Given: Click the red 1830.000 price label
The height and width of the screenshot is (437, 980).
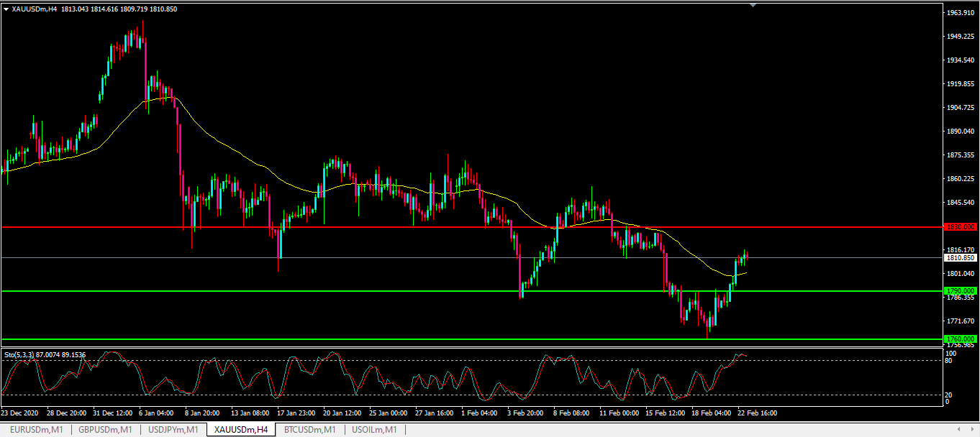Looking at the screenshot, I should tap(961, 227).
